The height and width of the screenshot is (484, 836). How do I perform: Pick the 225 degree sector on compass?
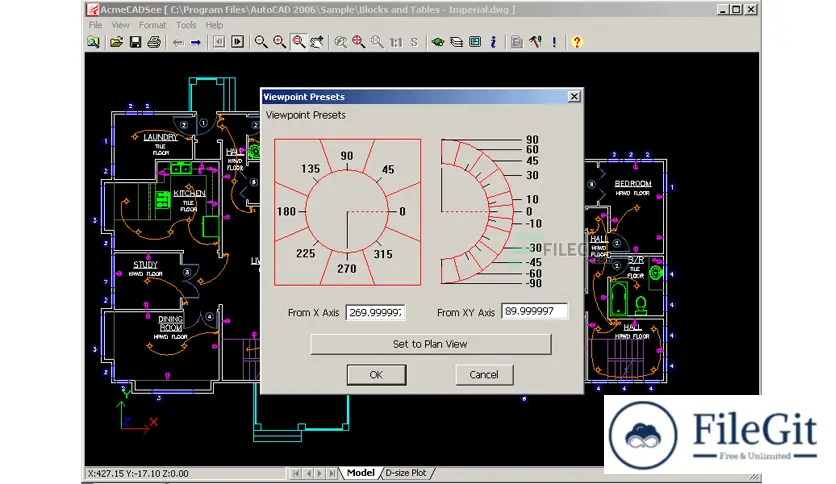pyautogui.click(x=306, y=254)
